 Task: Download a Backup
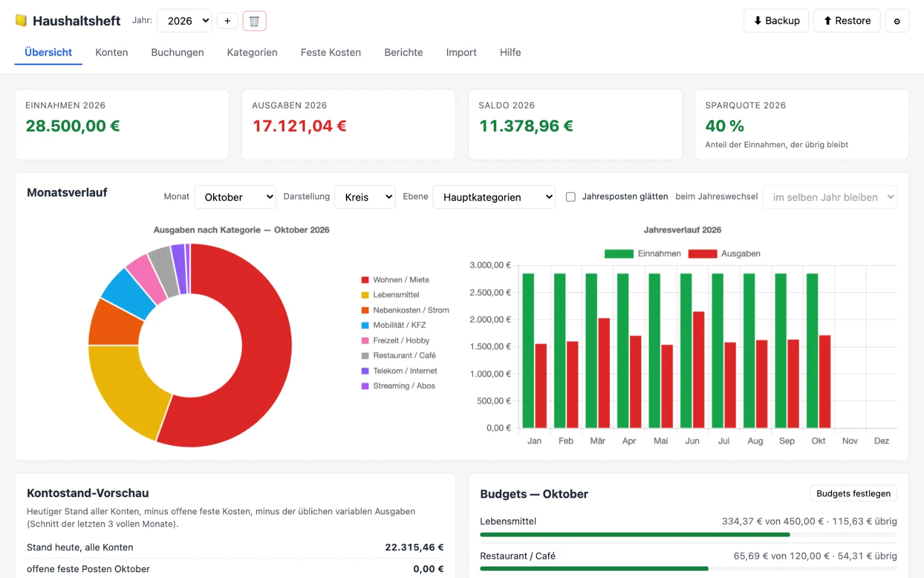[x=776, y=21]
